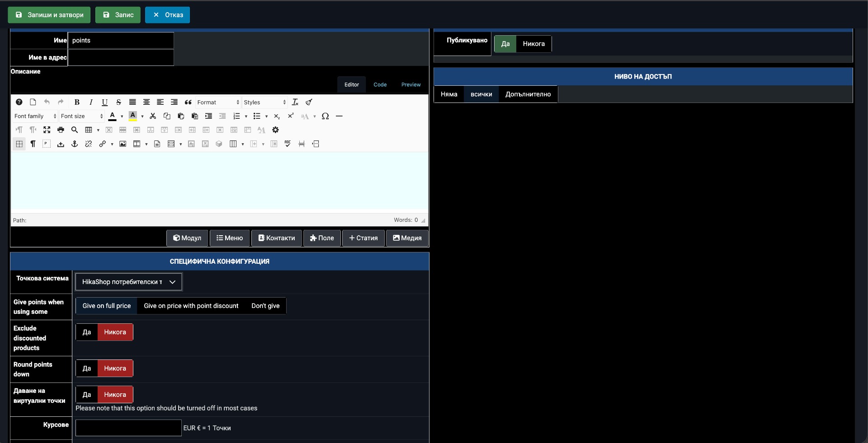The image size is (868, 443).
Task: Open the Точкова система dropdown
Action: [x=129, y=282]
